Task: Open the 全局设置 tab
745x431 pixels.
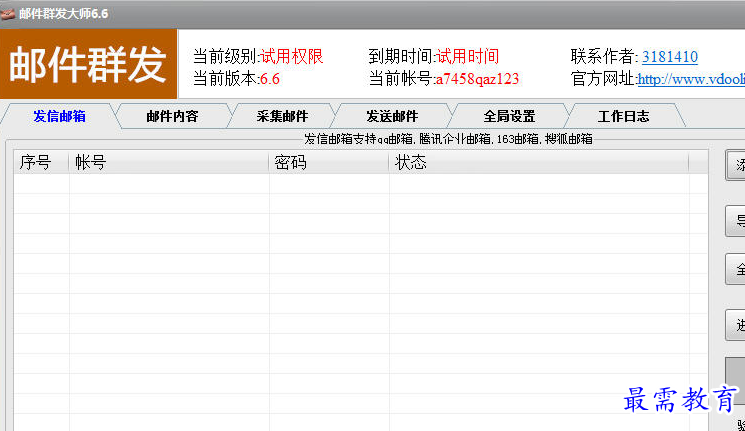Action: tap(509, 116)
